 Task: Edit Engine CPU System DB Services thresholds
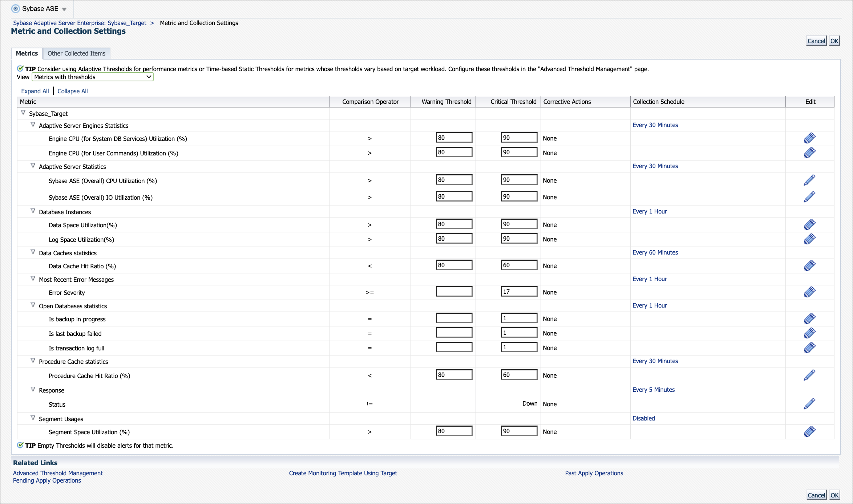[x=809, y=138]
